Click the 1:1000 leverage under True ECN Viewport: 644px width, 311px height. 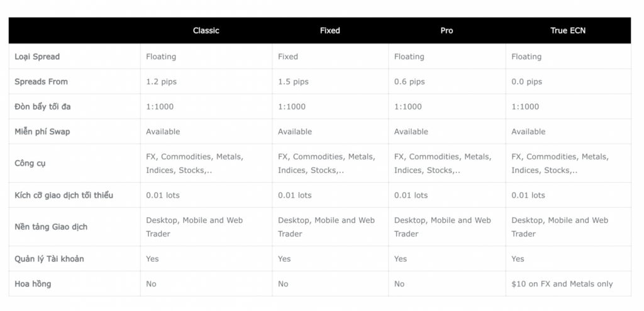tap(525, 107)
